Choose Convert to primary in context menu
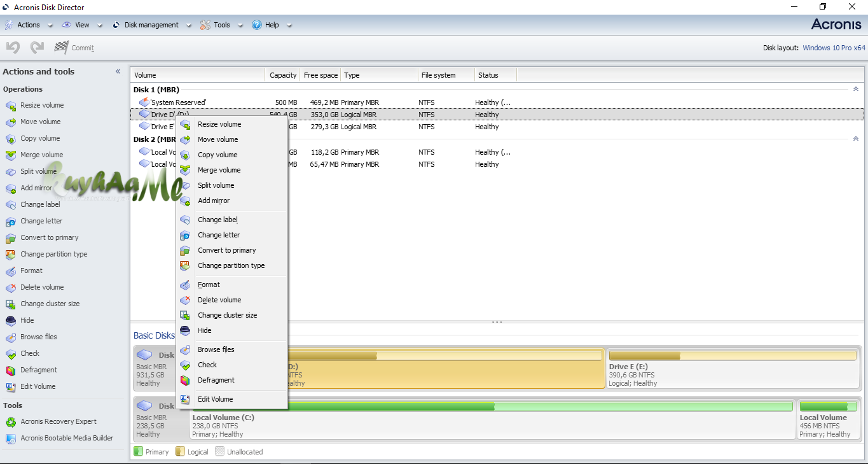868x464 pixels. click(x=231, y=250)
